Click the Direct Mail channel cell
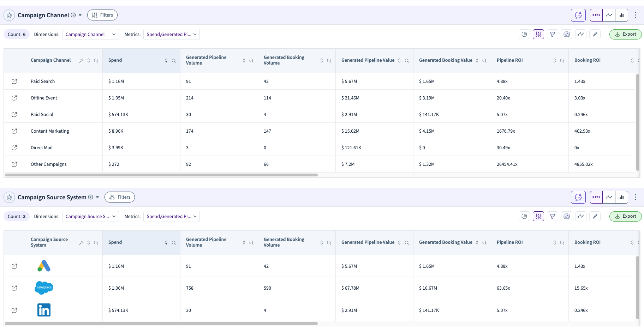The width and height of the screenshot is (644, 332). [64, 148]
